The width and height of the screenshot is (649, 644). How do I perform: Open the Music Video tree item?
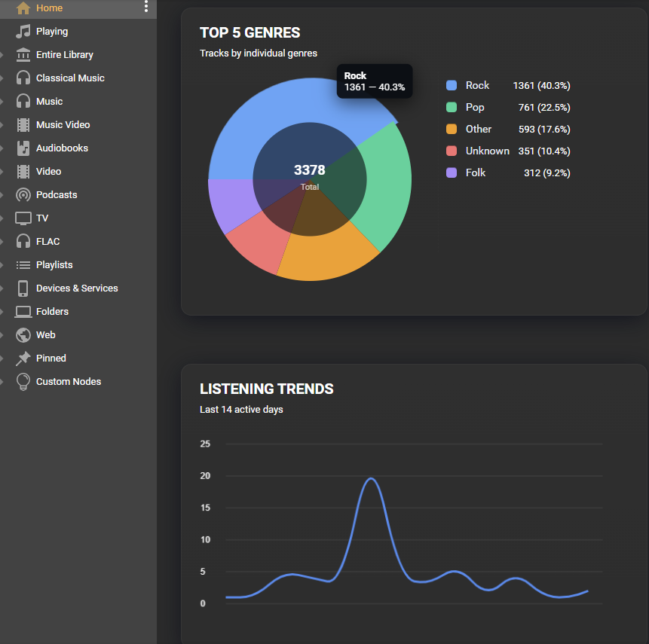point(63,125)
